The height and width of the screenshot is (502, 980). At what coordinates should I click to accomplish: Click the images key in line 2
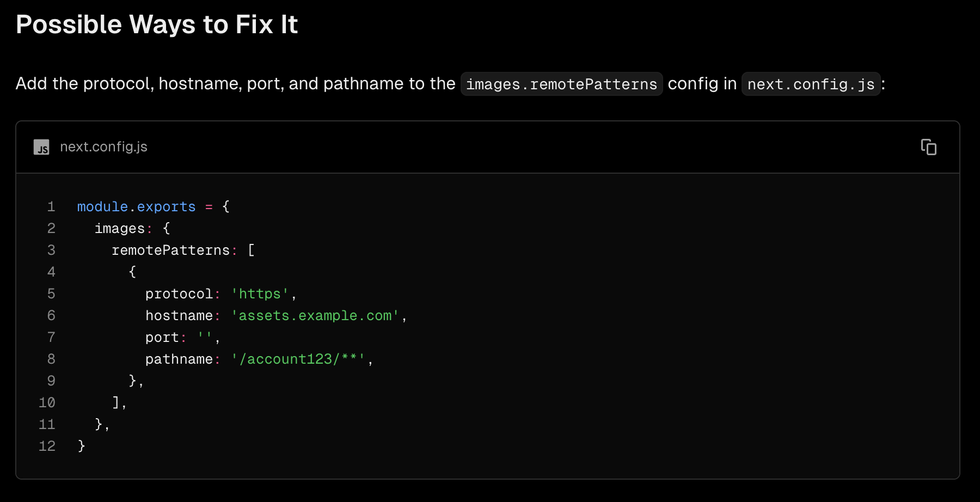click(x=120, y=229)
